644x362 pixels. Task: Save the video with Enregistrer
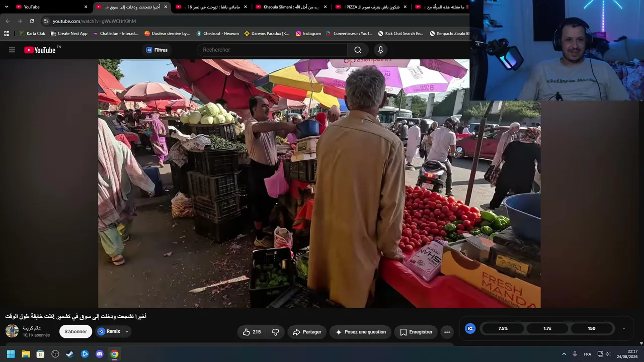pyautogui.click(x=416, y=332)
